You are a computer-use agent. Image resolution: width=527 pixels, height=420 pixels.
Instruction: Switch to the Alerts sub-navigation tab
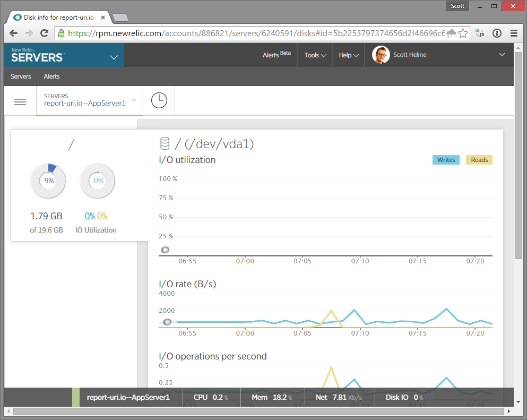[52, 76]
